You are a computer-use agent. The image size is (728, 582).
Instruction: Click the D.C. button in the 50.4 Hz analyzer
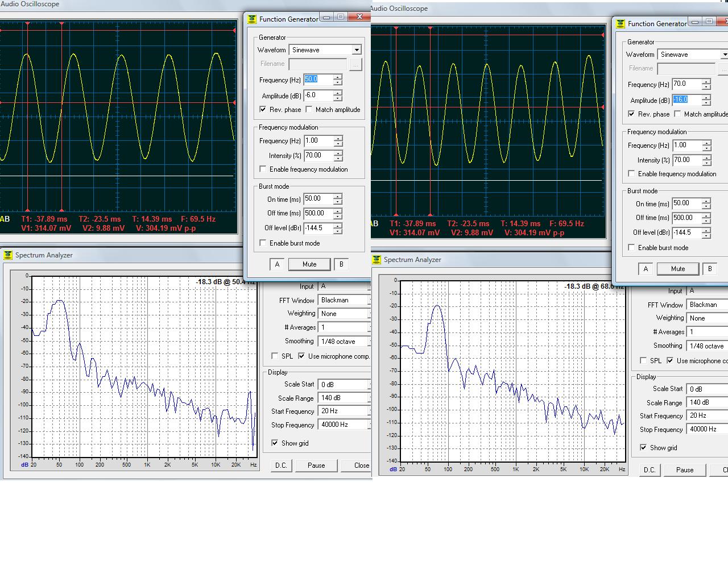[x=281, y=465]
